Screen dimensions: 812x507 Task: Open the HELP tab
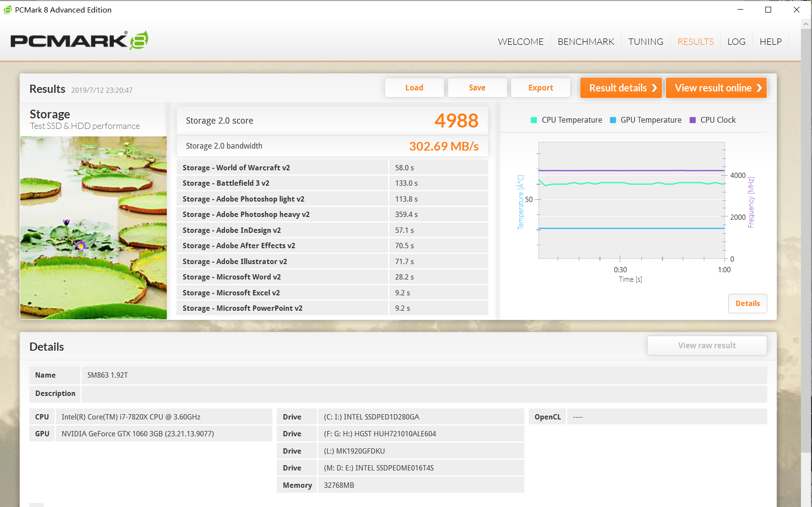pyautogui.click(x=771, y=42)
